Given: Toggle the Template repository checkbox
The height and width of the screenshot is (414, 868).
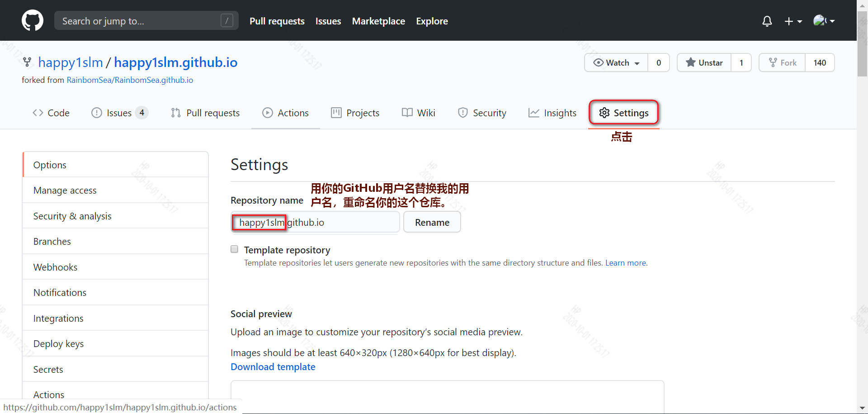Looking at the screenshot, I should [x=234, y=249].
